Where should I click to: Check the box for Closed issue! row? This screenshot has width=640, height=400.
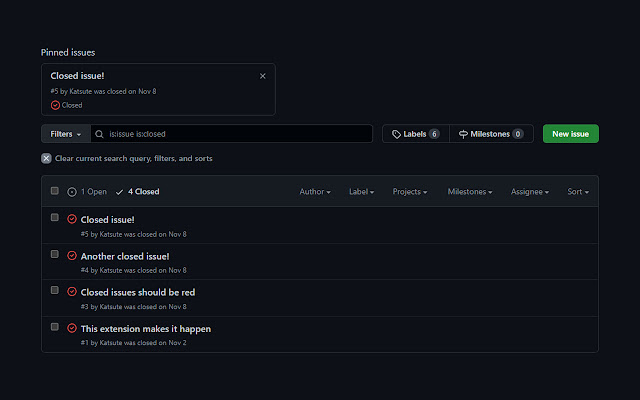[x=55, y=218]
